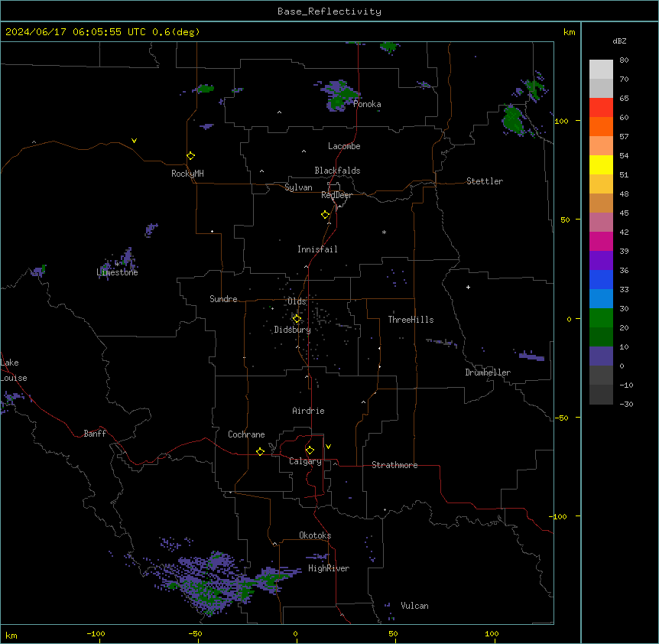Click the Okotoks label
The width and height of the screenshot is (659, 644).
315,535
